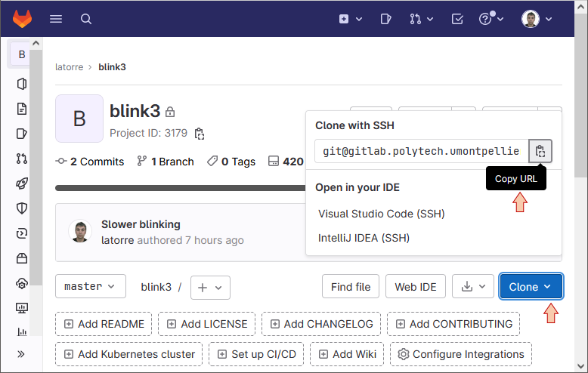Toggle the Clone dropdown button
The height and width of the screenshot is (373, 588).
531,287
